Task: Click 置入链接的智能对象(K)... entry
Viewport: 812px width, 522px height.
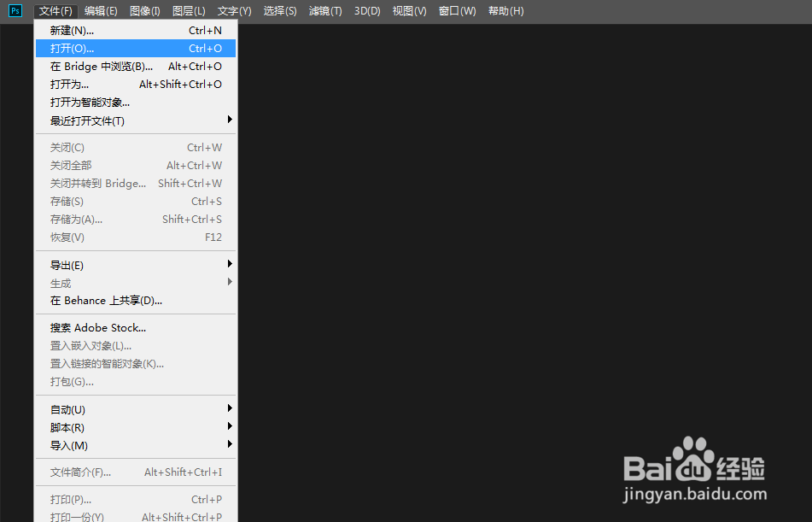Action: click(x=136, y=363)
